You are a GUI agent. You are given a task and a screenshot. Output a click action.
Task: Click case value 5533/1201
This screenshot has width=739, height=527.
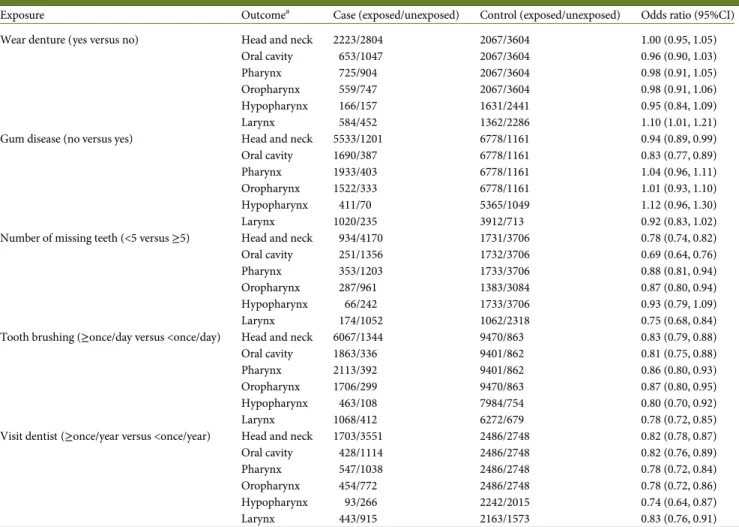[x=358, y=139]
